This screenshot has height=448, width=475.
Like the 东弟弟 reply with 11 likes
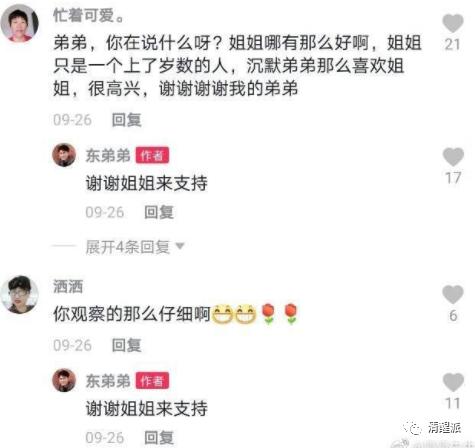point(453,382)
